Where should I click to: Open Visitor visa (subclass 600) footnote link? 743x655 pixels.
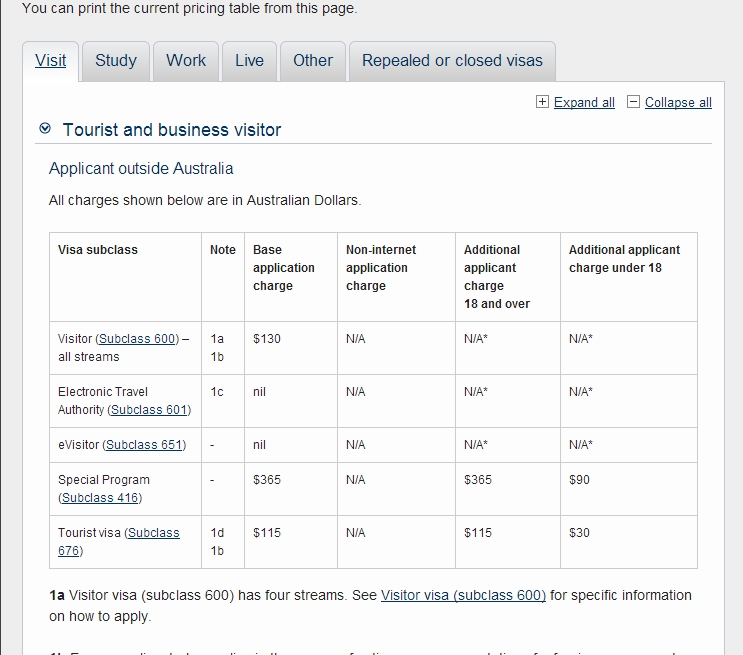pyautogui.click(x=463, y=595)
